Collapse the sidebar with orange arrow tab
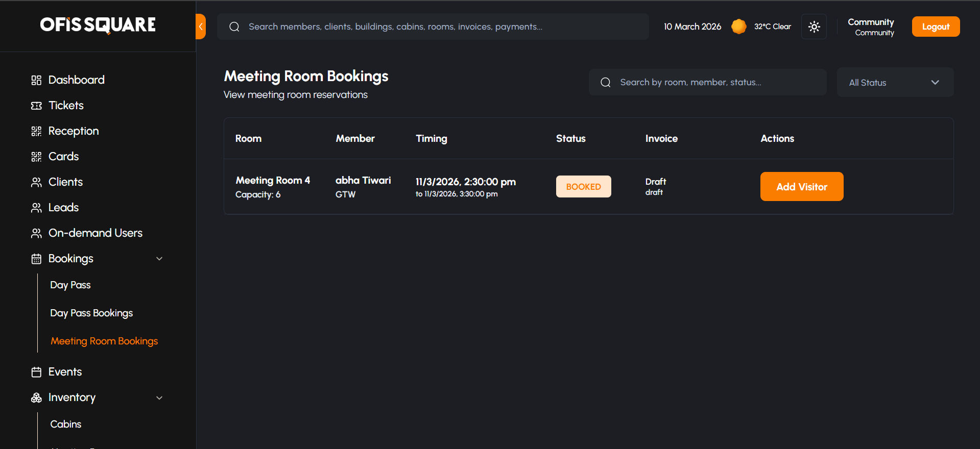The height and width of the screenshot is (449, 980). (201, 27)
